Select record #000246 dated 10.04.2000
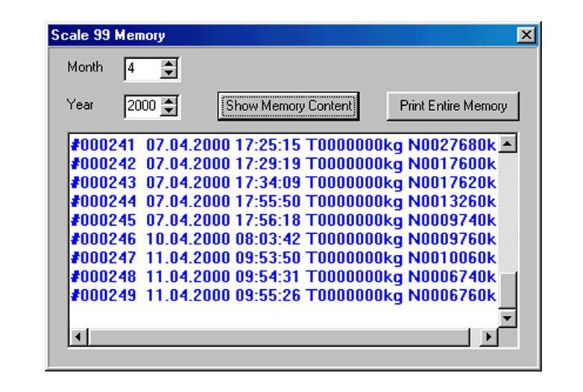The image size is (583, 392). (283, 238)
